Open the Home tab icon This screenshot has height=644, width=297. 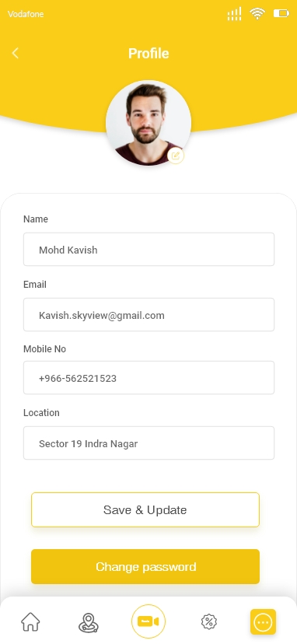[x=31, y=621]
